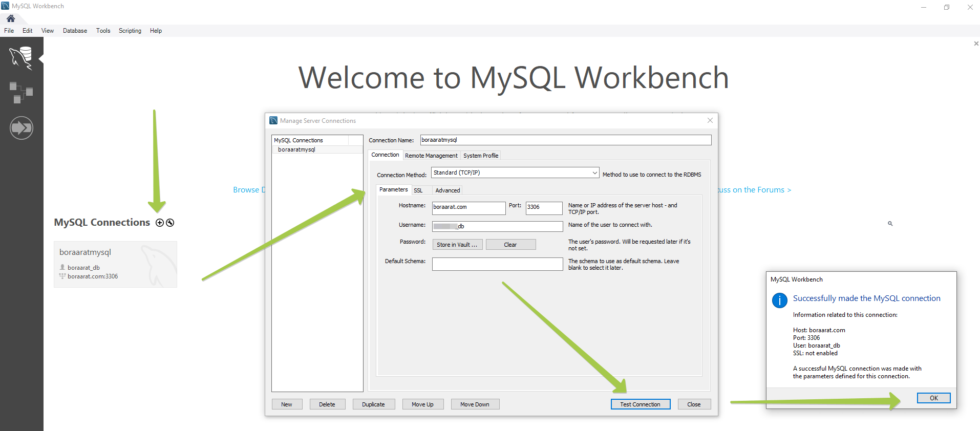Screen dimensions: 980x431
Task: Add a new MySQL connection plus icon
Action: tap(160, 223)
